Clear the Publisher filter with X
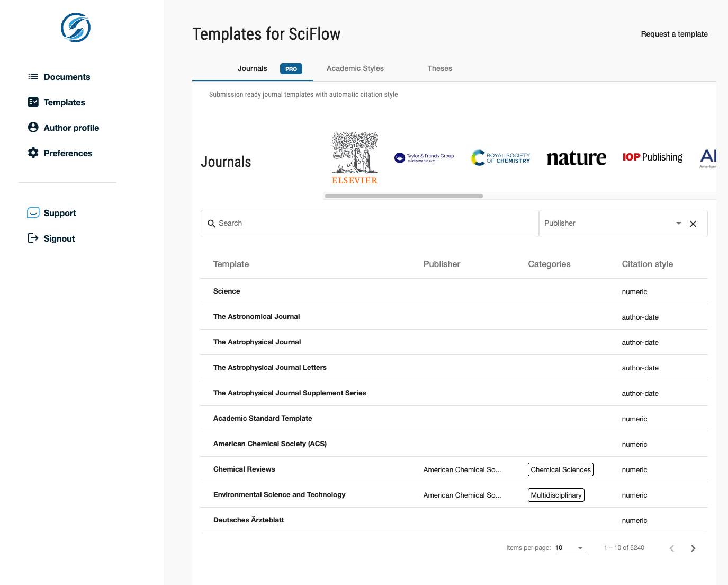Image resolution: width=728 pixels, height=585 pixels. point(693,224)
